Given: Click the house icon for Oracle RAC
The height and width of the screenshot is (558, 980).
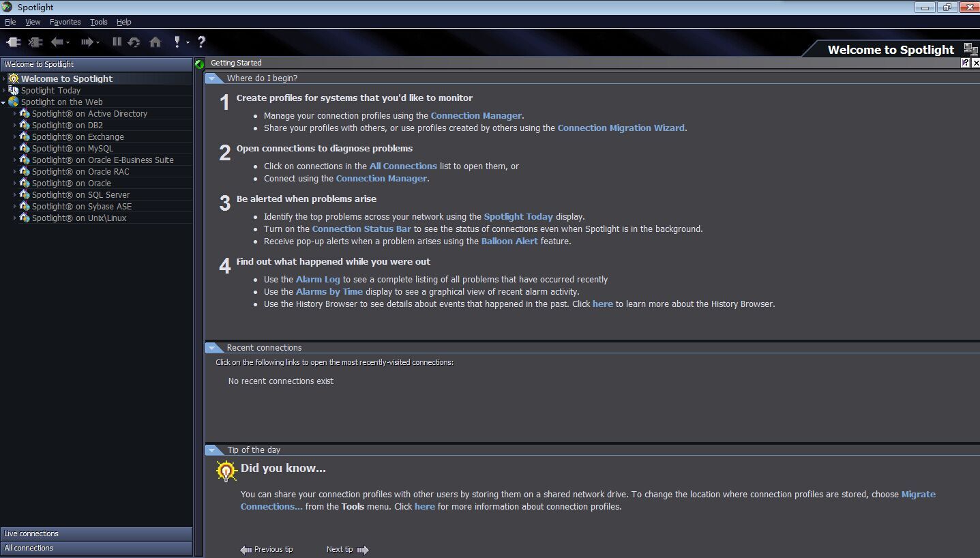Looking at the screenshot, I should click(x=25, y=171).
